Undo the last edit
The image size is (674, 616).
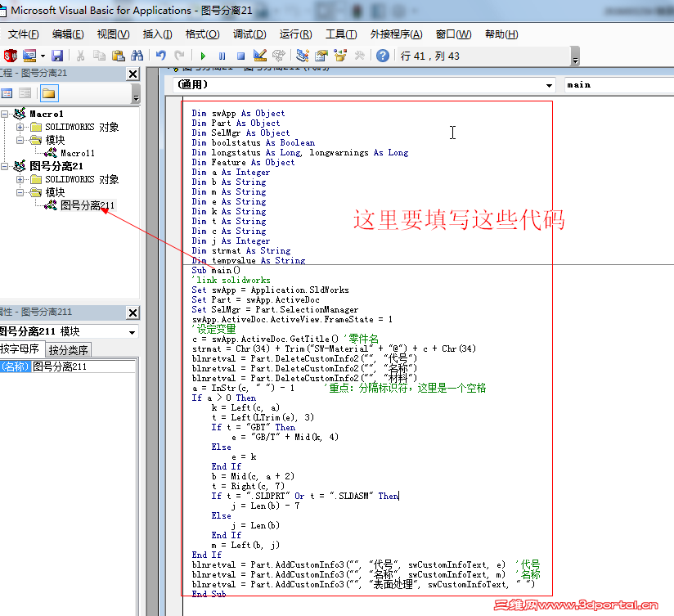pos(161,56)
